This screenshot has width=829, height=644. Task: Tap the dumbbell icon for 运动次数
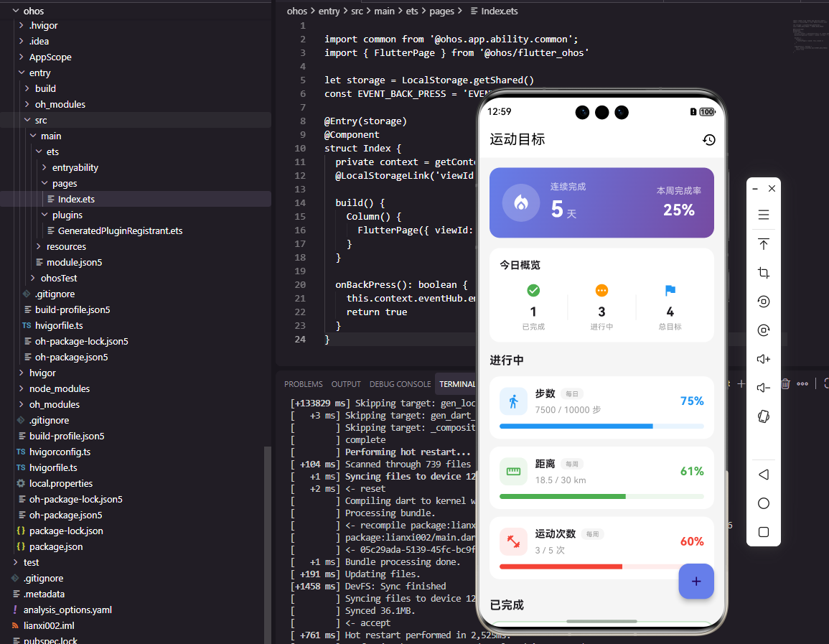pyautogui.click(x=513, y=541)
